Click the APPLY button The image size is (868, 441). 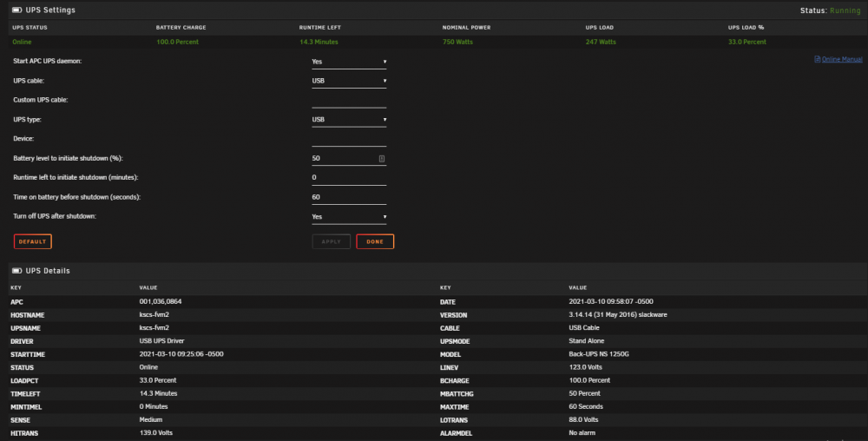tap(331, 241)
